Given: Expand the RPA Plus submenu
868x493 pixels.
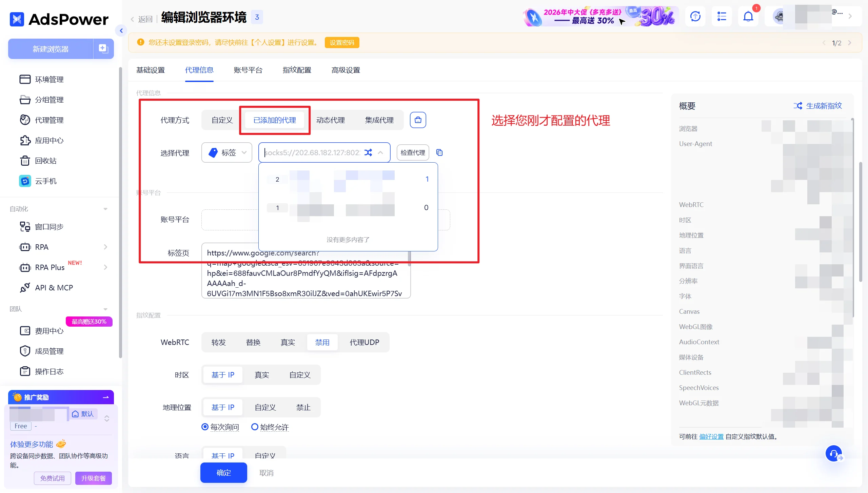Looking at the screenshot, I should [105, 267].
